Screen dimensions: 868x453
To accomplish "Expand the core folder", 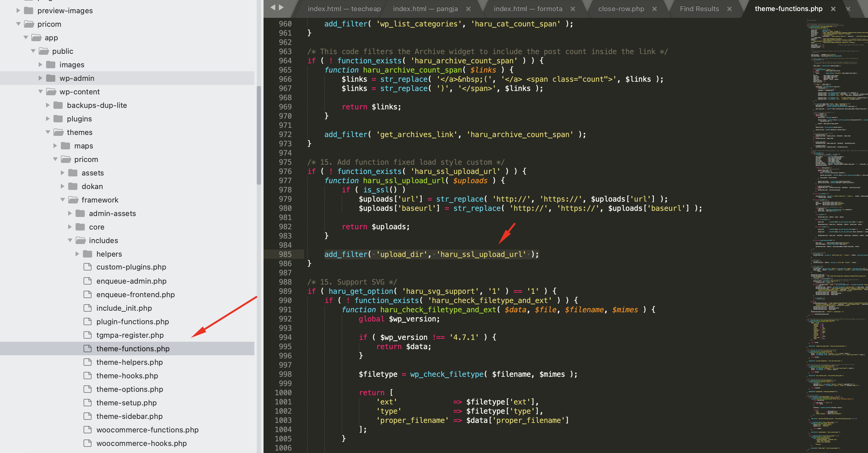I will tap(70, 227).
